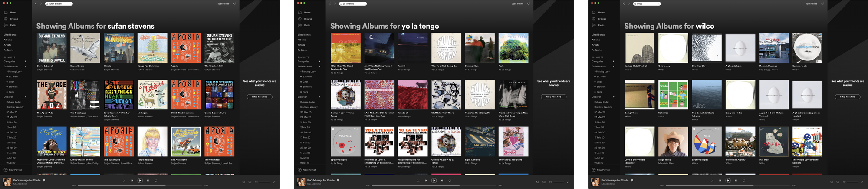868x189 pixels.
Task: Toggle repeat in the yo la tengo window
Action: 450,180
